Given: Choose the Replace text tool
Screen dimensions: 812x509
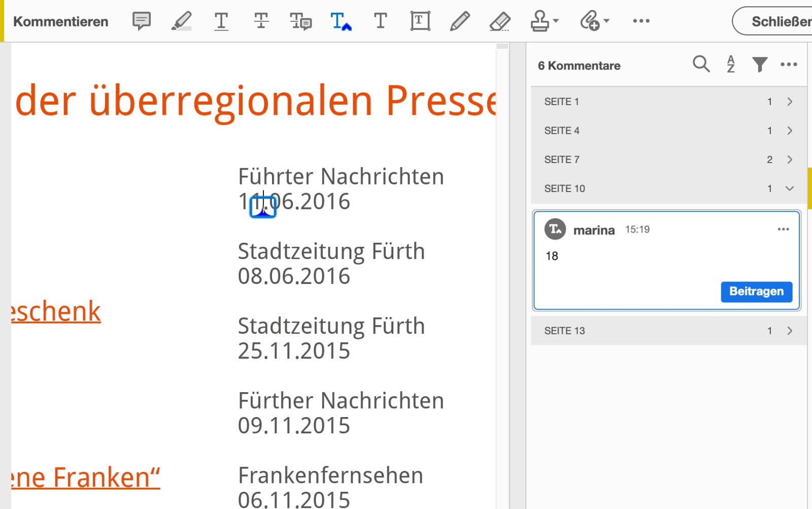Looking at the screenshot, I should click(x=300, y=21).
